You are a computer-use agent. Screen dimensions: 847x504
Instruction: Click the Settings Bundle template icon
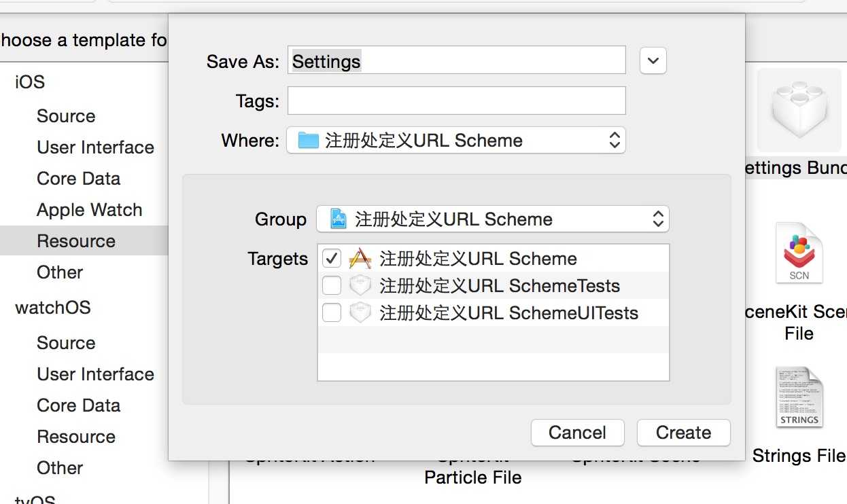coord(798,110)
